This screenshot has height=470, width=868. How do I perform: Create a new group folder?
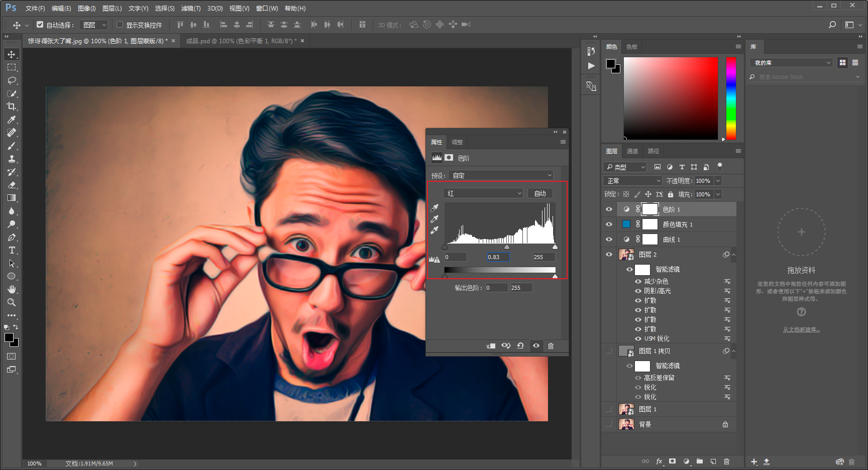coord(700,461)
